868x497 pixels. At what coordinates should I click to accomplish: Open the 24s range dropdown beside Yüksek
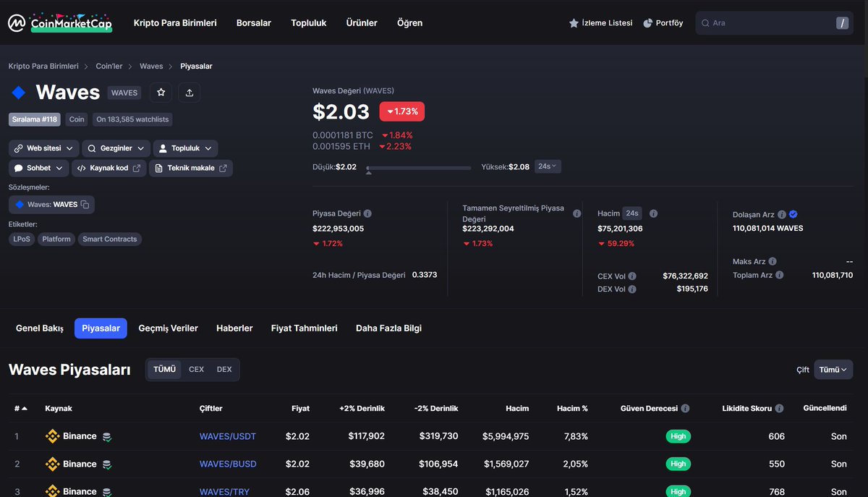tap(548, 166)
